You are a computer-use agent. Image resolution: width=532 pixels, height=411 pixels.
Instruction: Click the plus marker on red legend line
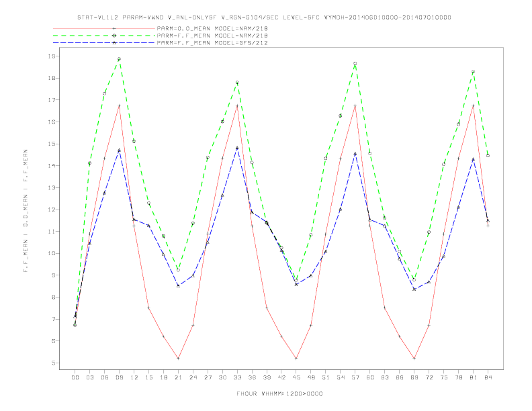coord(114,28)
